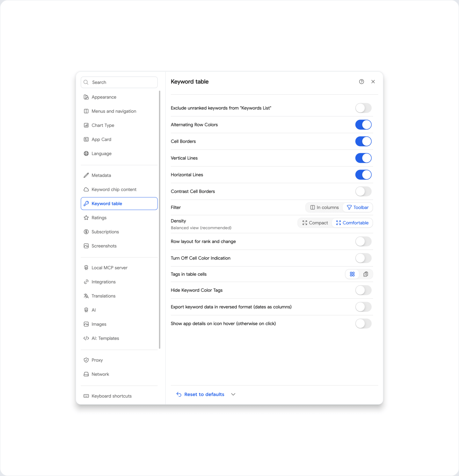Click the Chart Type sidebar icon

coord(86,125)
